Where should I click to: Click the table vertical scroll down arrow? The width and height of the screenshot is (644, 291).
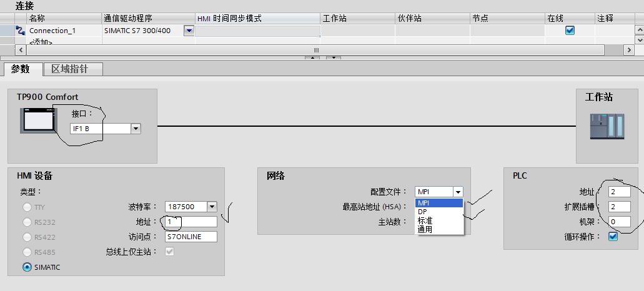point(640,40)
